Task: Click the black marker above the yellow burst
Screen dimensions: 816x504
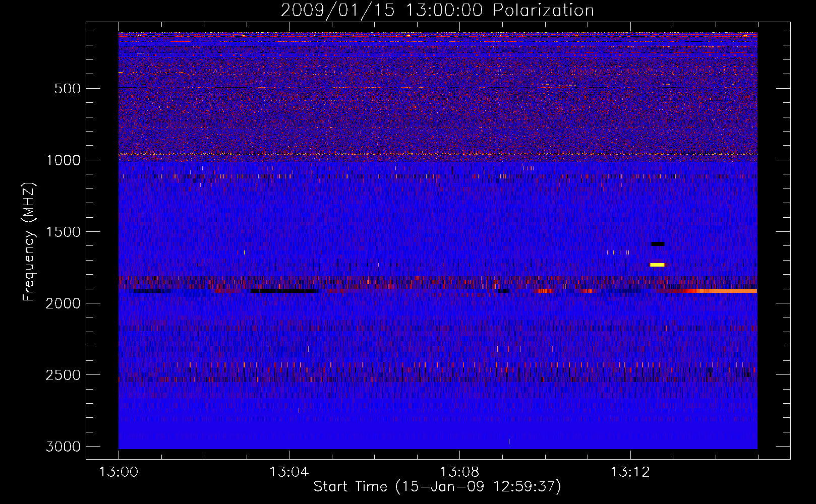Action: [x=658, y=244]
